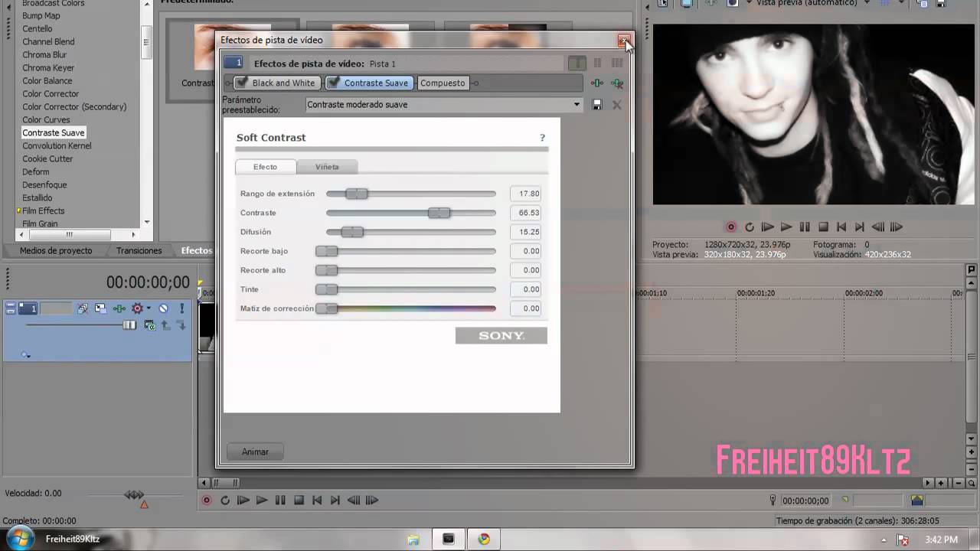Pause playback in preview window

tap(805, 227)
